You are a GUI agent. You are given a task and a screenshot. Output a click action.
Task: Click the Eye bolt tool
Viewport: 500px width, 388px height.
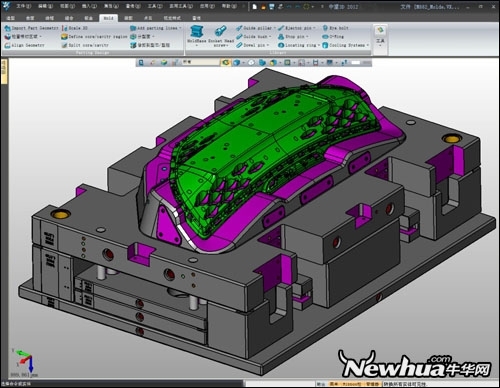[335, 28]
